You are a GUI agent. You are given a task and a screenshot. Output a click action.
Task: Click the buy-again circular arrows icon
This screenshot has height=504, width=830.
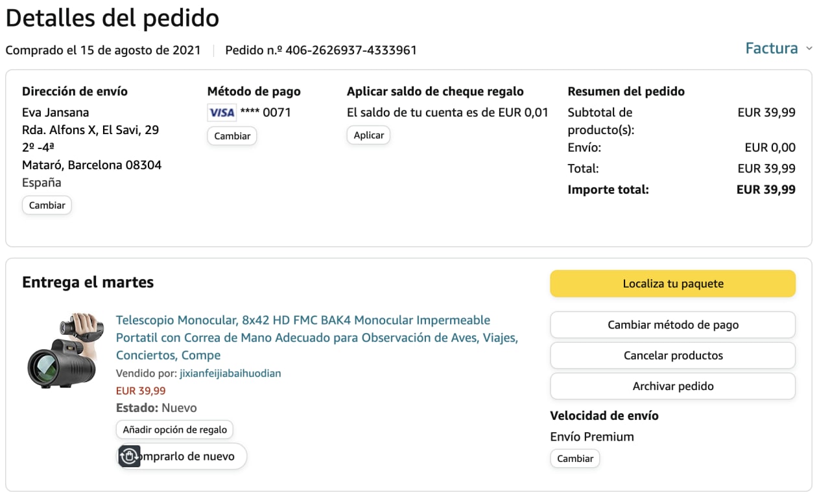point(130,457)
